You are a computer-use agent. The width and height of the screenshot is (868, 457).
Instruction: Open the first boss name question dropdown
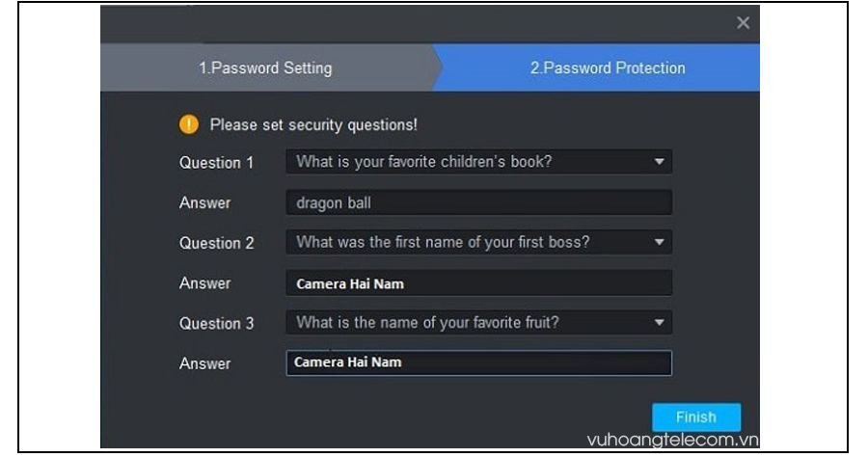pyautogui.click(x=473, y=242)
